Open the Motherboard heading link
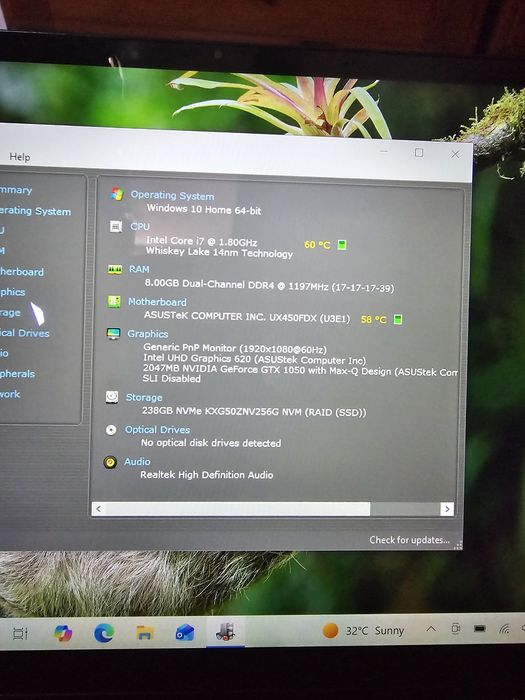This screenshot has width=525, height=700. tap(158, 302)
